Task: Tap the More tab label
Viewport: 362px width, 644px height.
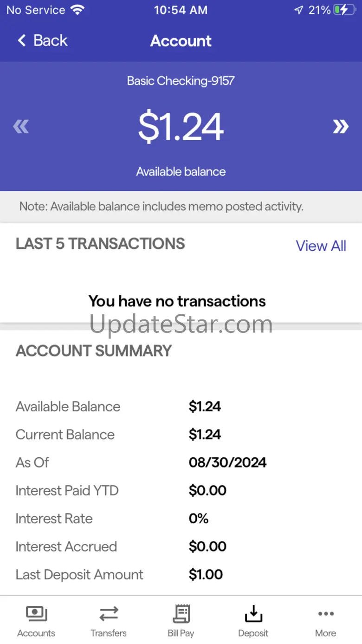Action: 326,633
